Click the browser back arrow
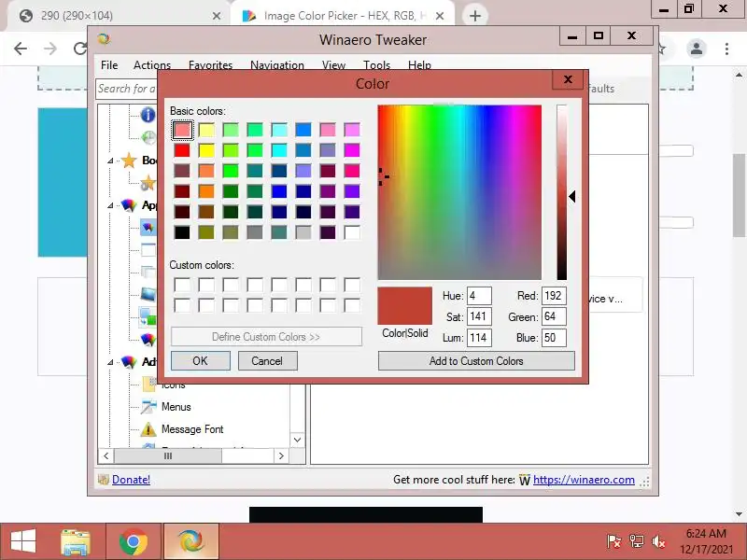 (x=21, y=49)
